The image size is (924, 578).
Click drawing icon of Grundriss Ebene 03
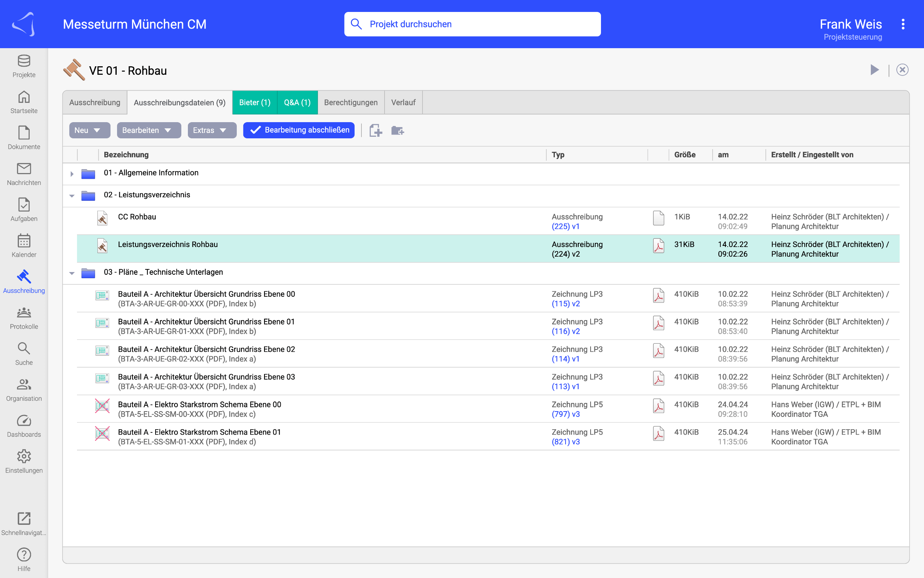click(x=102, y=378)
